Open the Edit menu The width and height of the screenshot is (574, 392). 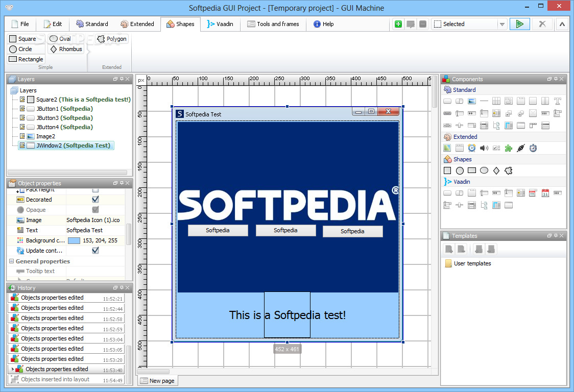click(x=53, y=24)
